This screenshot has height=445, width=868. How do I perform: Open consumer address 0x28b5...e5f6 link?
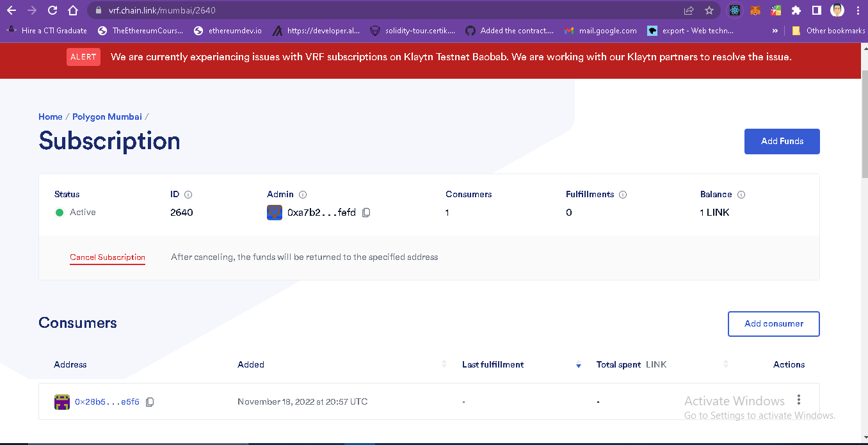point(107,402)
